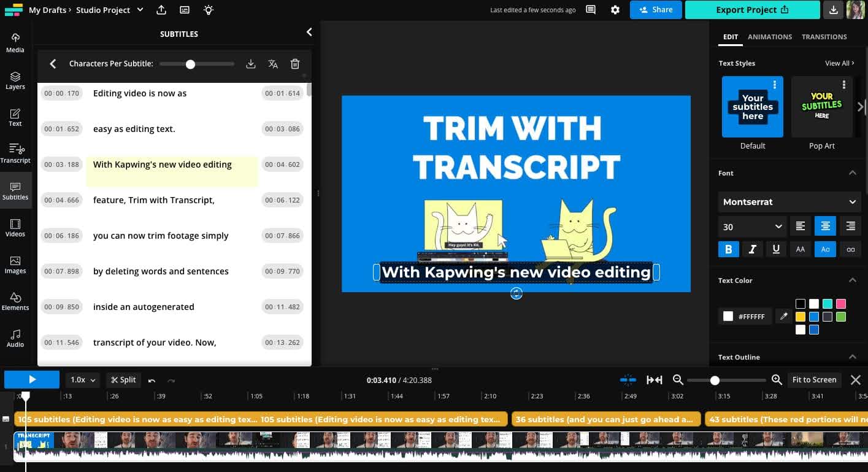
Task: Open the Text sidebar panel
Action: click(x=15, y=117)
